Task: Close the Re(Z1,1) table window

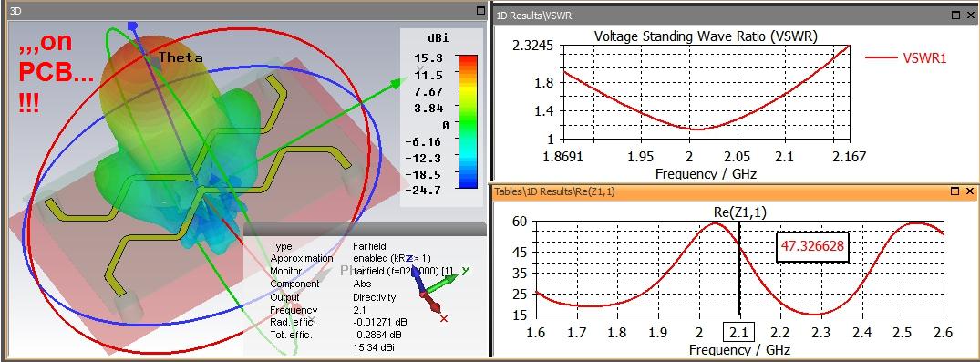Action: pyautogui.click(x=969, y=191)
